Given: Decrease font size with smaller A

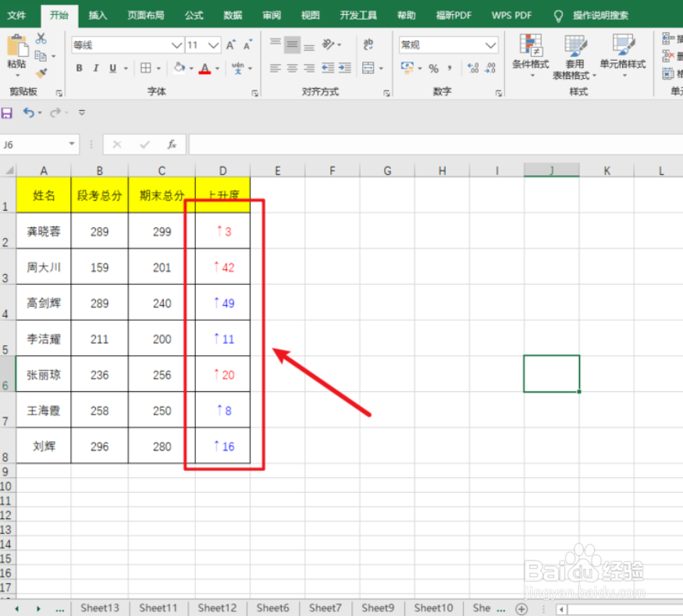Looking at the screenshot, I should (247, 45).
